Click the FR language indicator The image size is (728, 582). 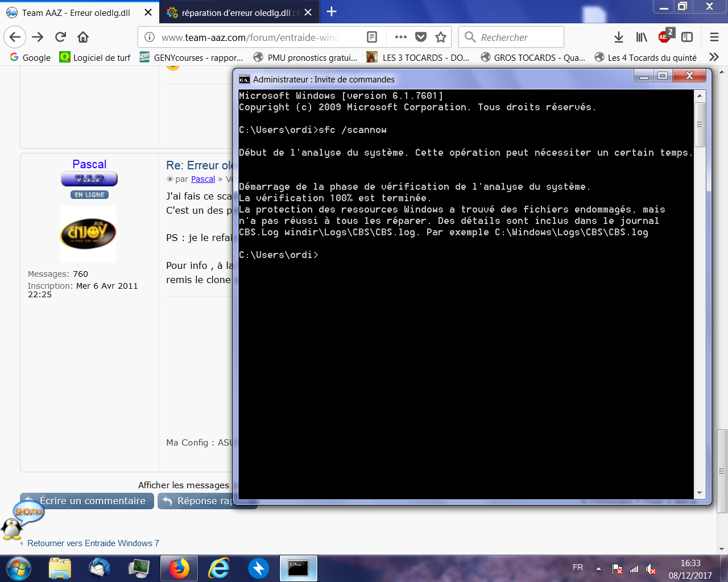578,568
